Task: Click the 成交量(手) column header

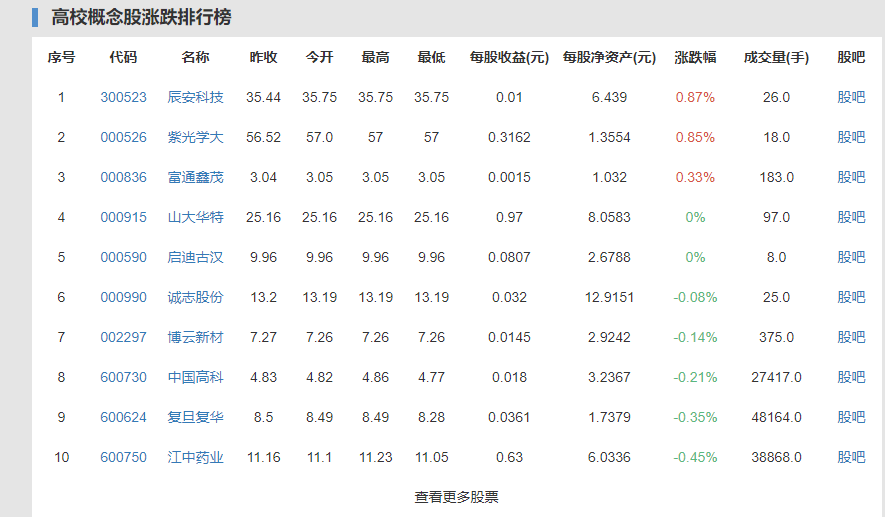Action: 776,58
